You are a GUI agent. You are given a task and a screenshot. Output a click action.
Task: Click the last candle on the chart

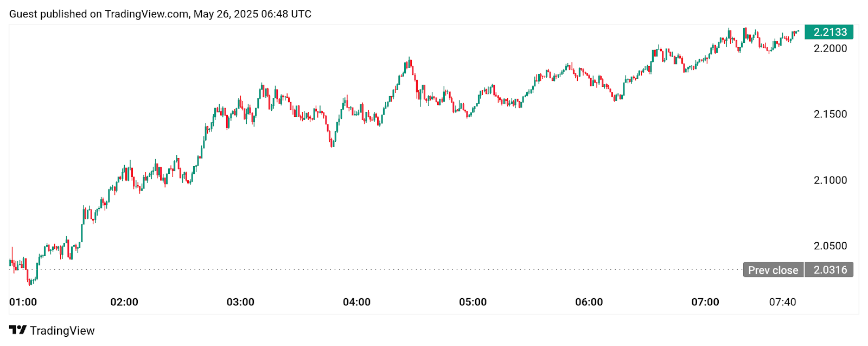797,31
